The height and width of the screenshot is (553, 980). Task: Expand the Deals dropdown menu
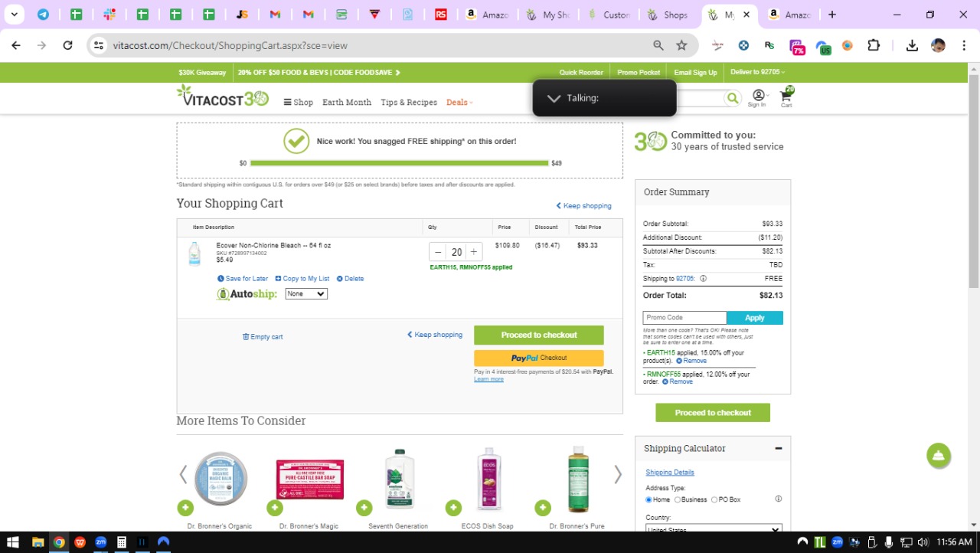click(x=459, y=102)
